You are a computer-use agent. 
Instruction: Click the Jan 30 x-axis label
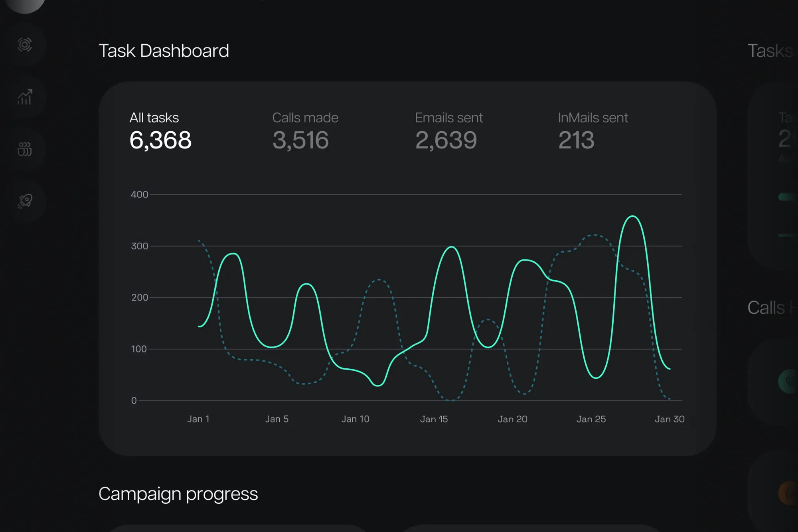coord(669,419)
